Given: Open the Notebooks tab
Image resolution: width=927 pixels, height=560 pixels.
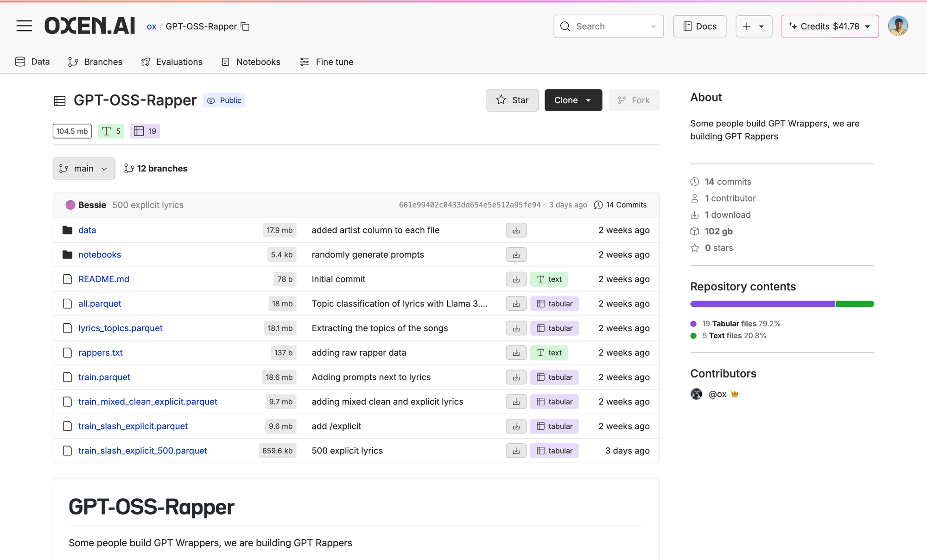Looking at the screenshot, I should coord(251,62).
